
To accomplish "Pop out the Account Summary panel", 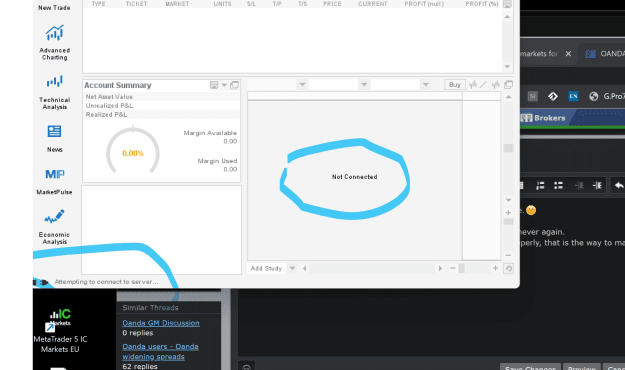I will [234, 85].
